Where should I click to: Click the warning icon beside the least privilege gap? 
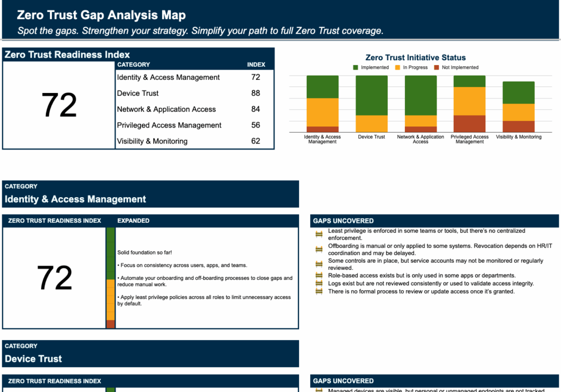tap(319, 234)
